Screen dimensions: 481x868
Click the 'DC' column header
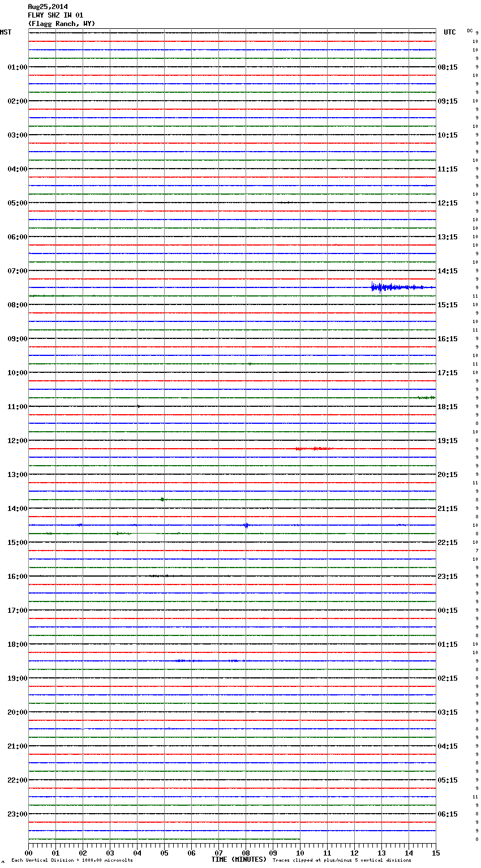(470, 31)
